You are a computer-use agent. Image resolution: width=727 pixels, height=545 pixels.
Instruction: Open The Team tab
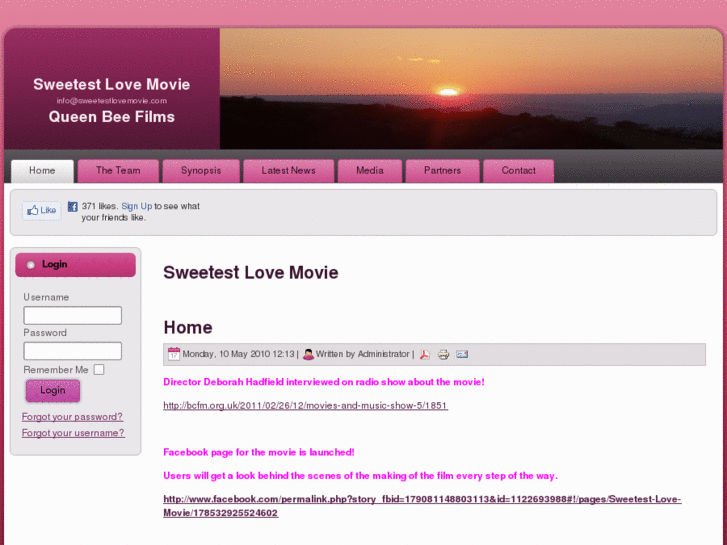118,171
